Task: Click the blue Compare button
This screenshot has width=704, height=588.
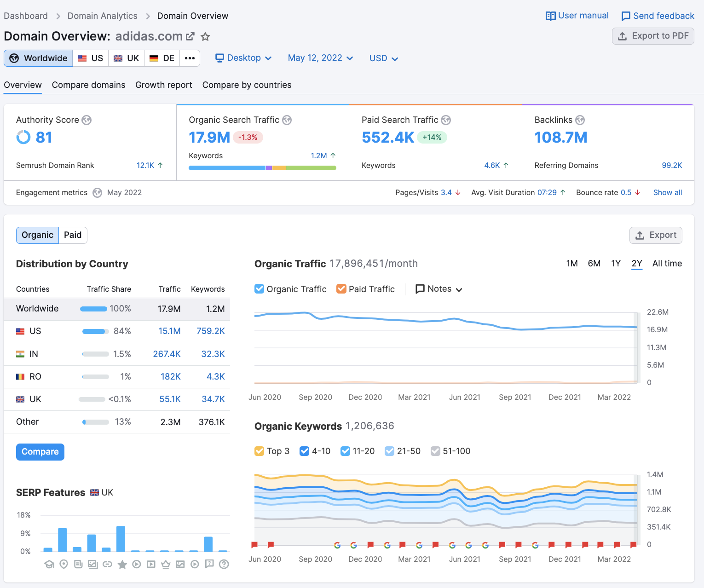Action: pos(40,452)
